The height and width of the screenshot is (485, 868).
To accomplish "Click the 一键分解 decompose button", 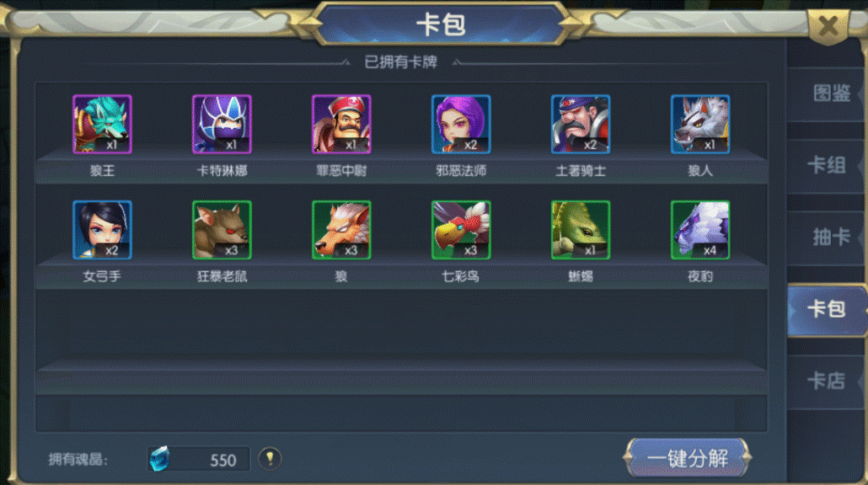I will pyautogui.click(x=687, y=458).
